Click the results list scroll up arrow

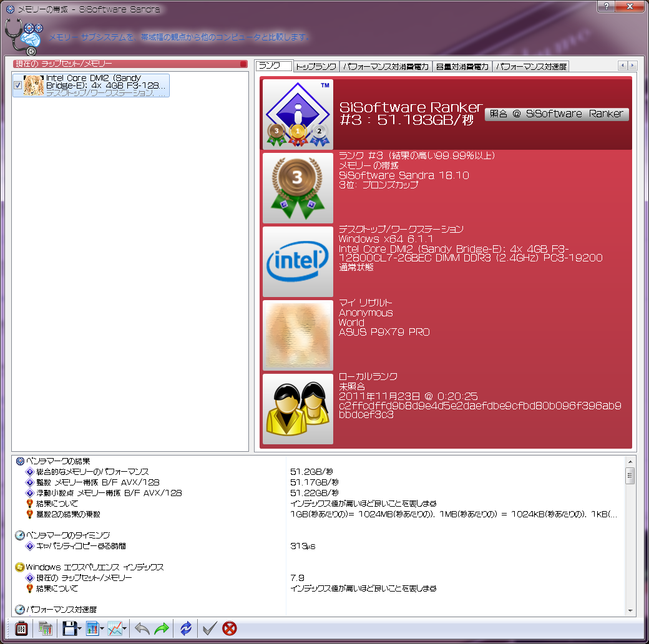630,461
